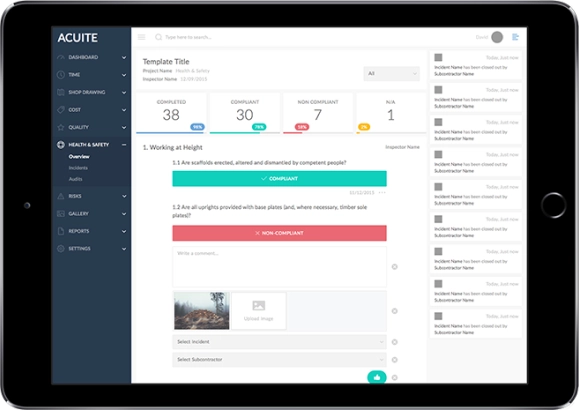Click the Time clock icon in sidebar

(61, 75)
